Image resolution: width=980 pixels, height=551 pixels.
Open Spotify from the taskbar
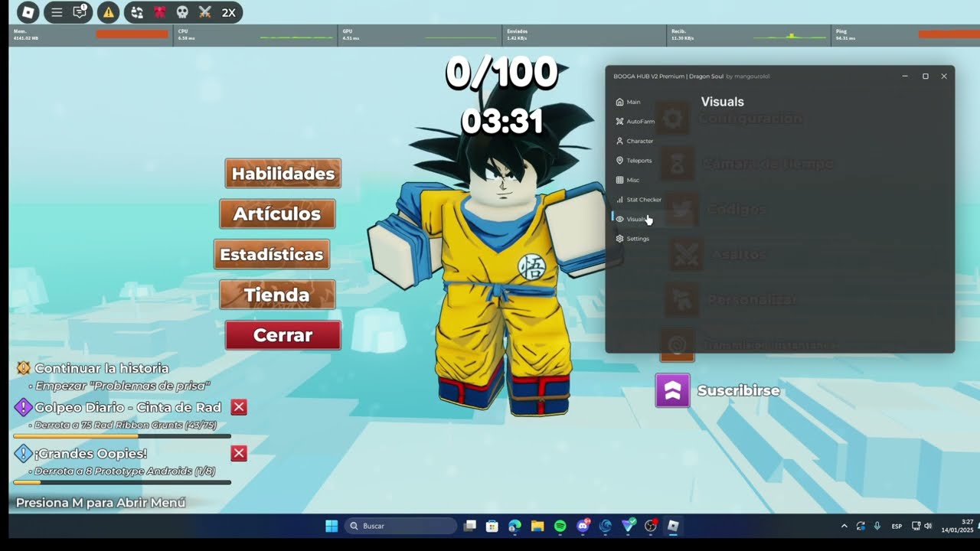tap(560, 526)
